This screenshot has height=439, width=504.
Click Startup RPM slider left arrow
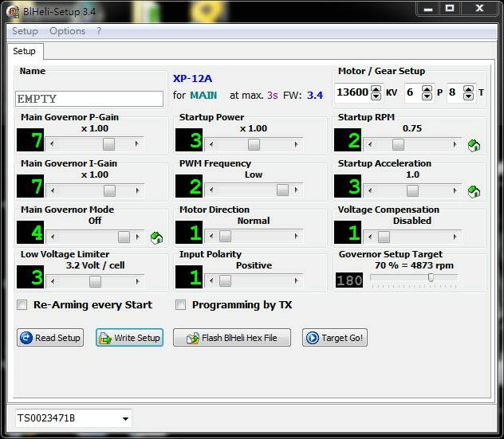(370, 144)
